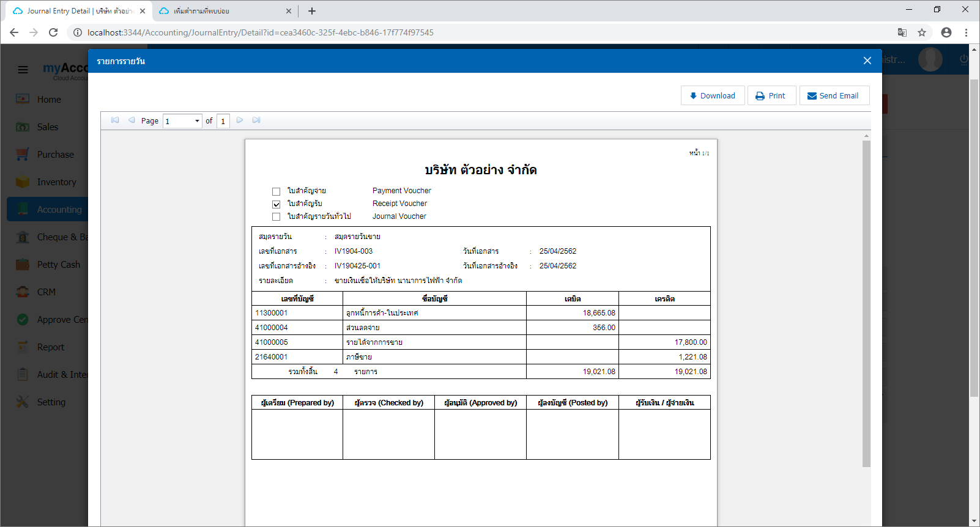980x527 pixels.
Task: Open a new browser tab
Action: (312, 11)
